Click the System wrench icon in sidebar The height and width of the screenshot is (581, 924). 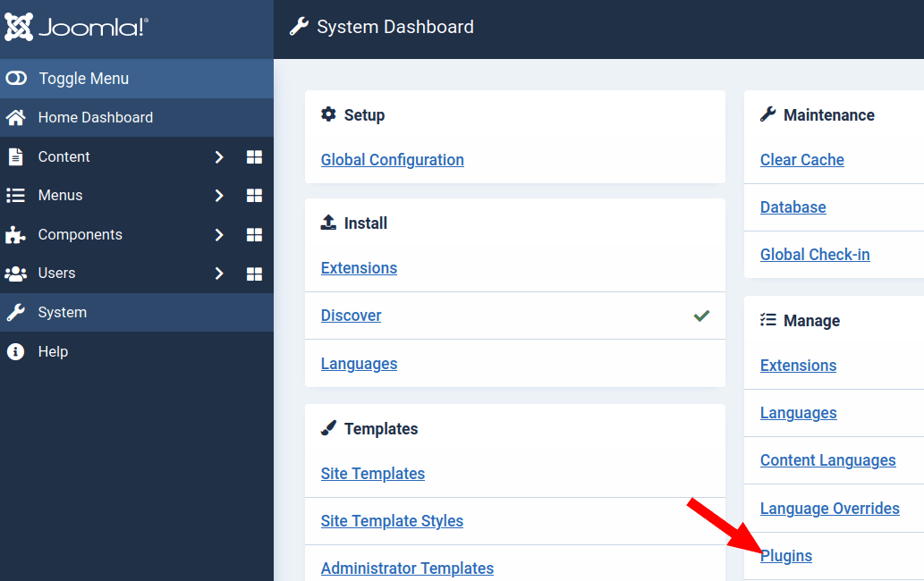(x=15, y=313)
